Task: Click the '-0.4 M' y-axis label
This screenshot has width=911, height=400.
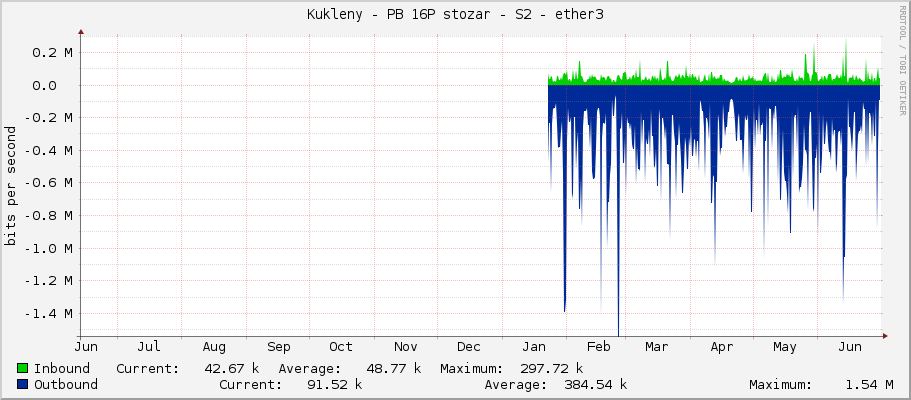Action: [x=48, y=151]
